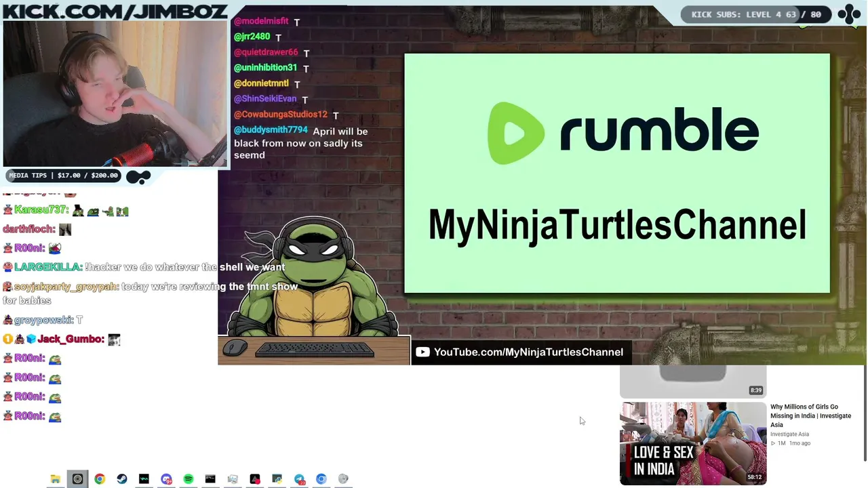Click username LARGEKILLA in Kick chat
Screen dimensions: 868x488
48,267
